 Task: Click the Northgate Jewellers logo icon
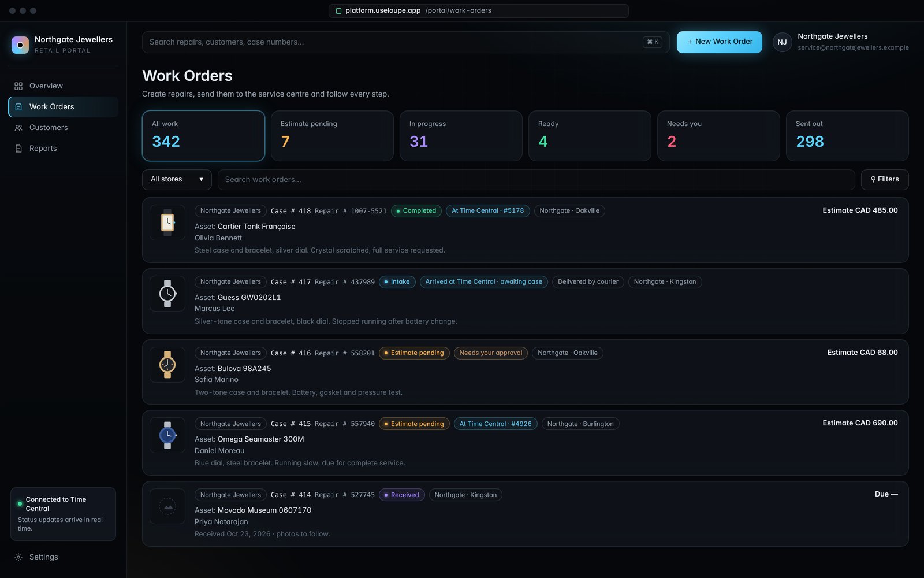(20, 45)
